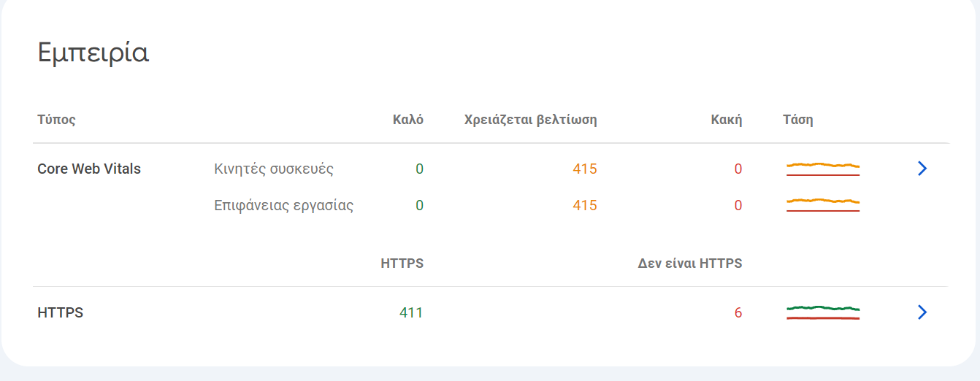Open Core Web Vitals report chevron arrow
The width and height of the screenshot is (980, 381).
click(x=922, y=169)
